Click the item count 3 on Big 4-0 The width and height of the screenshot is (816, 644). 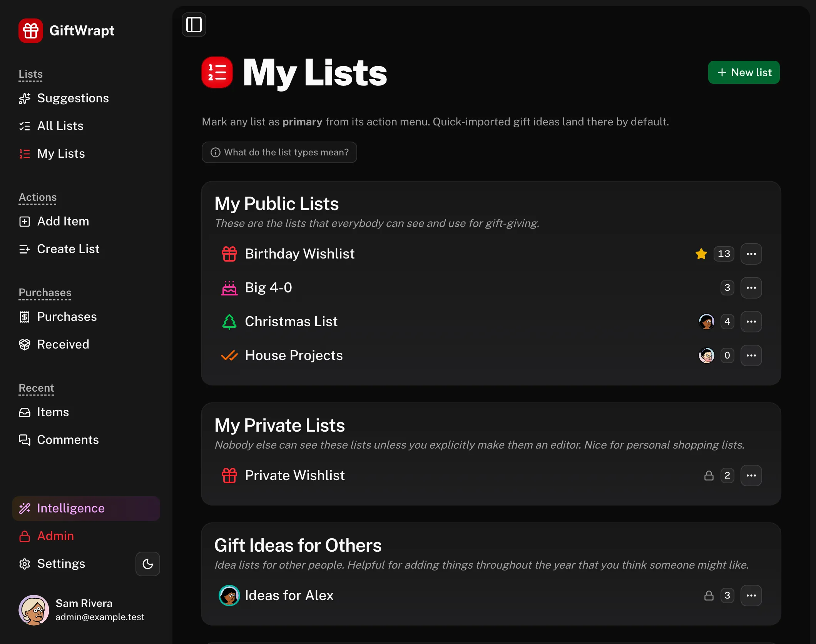(727, 288)
